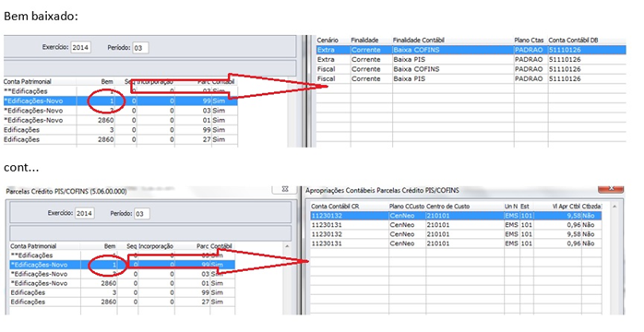Select **Edificações row under Bem baixado
Image resolution: width=644 pixels, height=332 pixels.
tap(120, 91)
